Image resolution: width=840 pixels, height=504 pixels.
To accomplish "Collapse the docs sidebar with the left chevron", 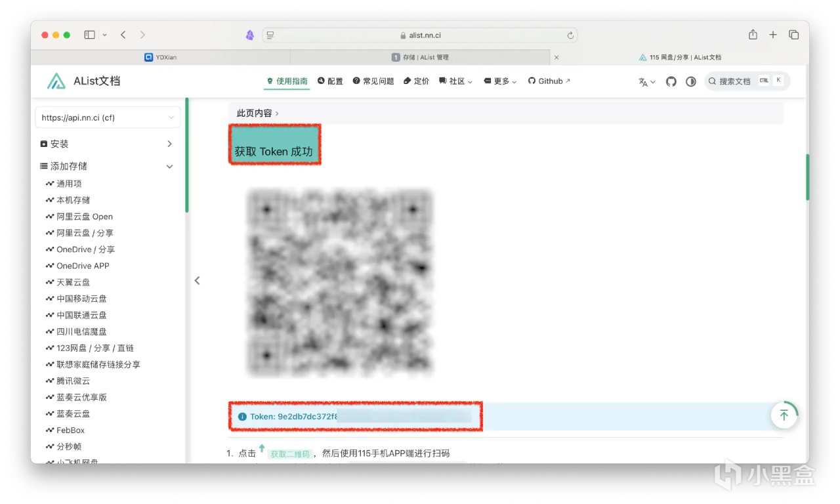I will (197, 281).
